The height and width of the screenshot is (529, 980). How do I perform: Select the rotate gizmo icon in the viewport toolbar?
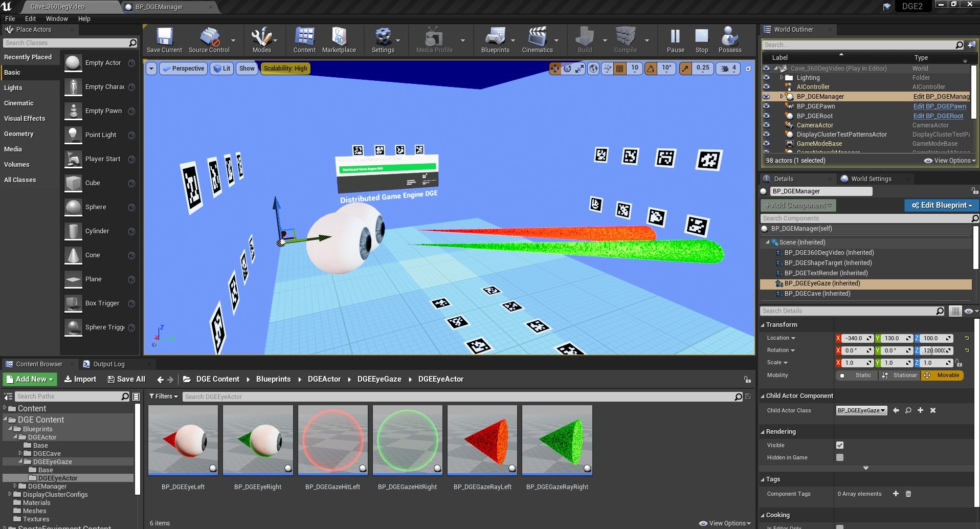(567, 68)
